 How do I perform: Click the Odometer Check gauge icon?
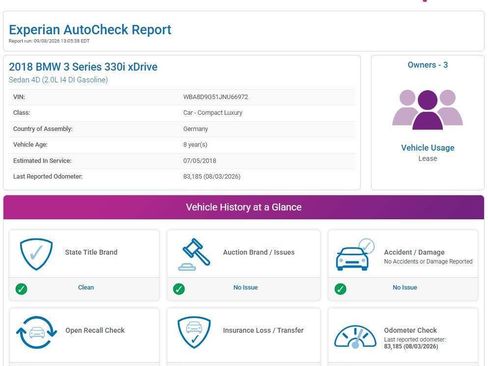pyautogui.click(x=355, y=337)
